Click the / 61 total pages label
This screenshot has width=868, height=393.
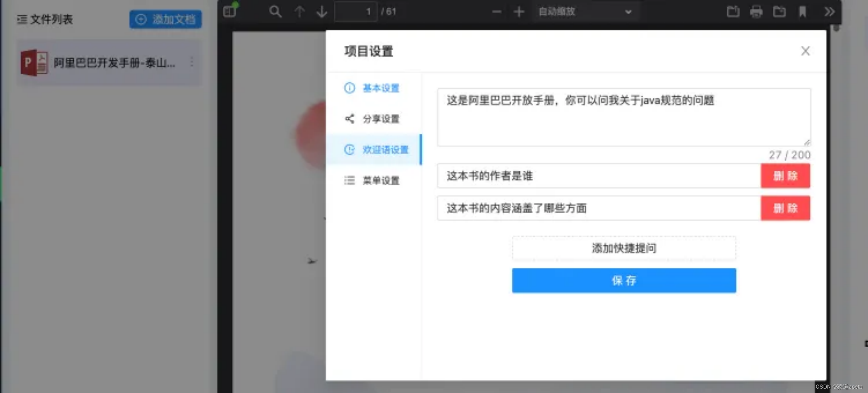point(389,12)
